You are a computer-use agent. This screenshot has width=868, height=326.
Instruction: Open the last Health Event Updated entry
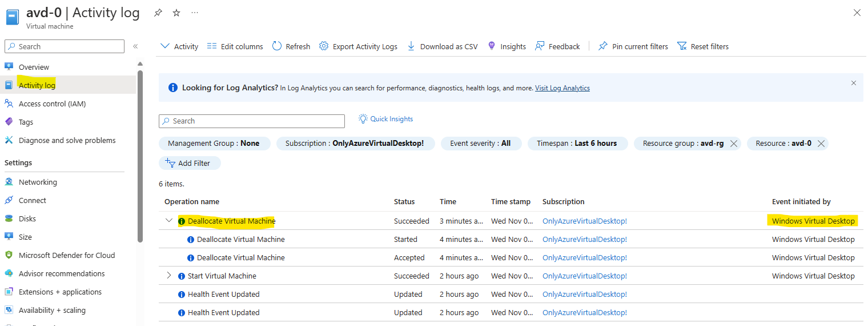(224, 312)
